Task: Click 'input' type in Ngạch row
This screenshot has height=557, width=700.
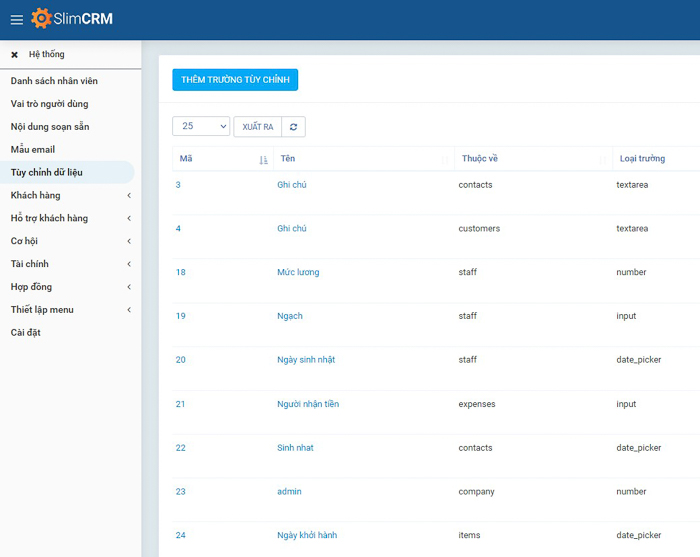Action: (626, 316)
